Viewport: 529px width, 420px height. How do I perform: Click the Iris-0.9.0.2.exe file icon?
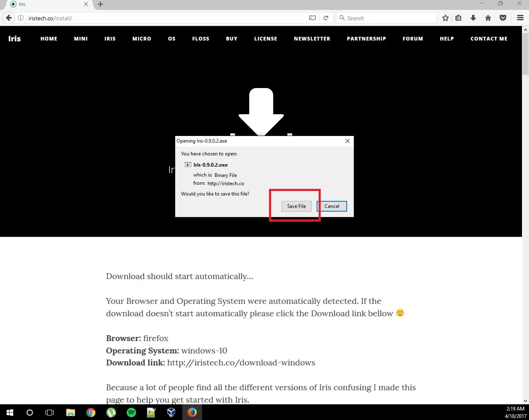click(x=188, y=165)
